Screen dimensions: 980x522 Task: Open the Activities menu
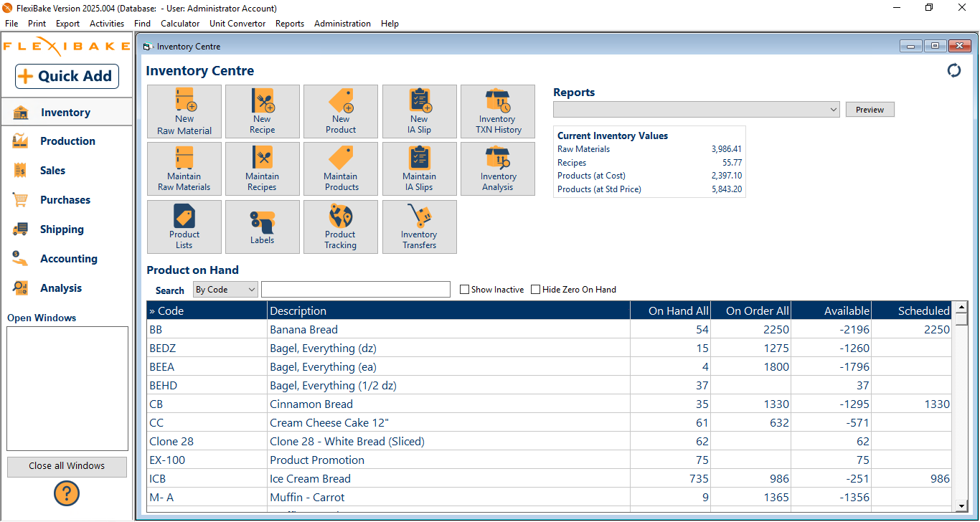point(107,24)
